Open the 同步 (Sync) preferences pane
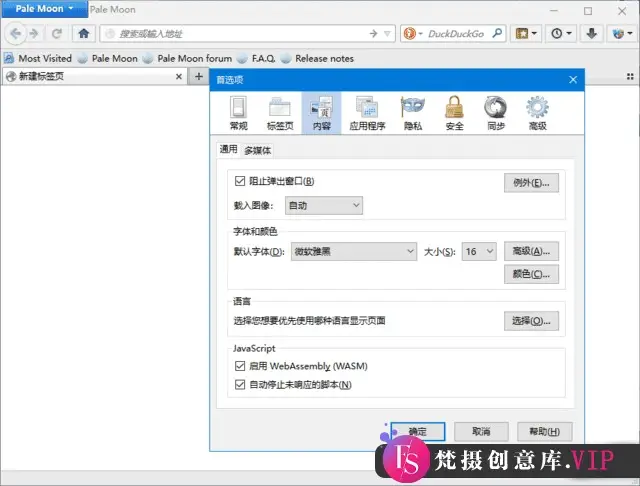640x486 pixels. (496, 113)
